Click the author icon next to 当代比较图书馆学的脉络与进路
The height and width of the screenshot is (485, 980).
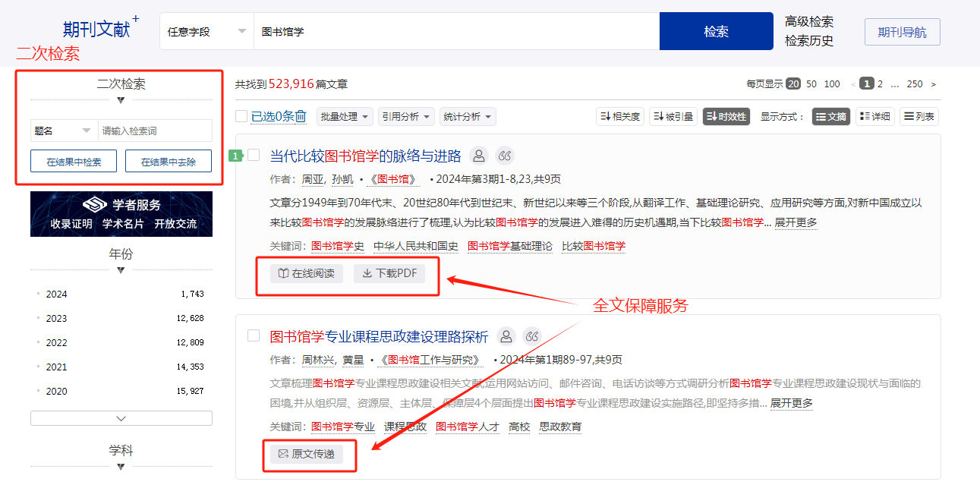pos(478,156)
